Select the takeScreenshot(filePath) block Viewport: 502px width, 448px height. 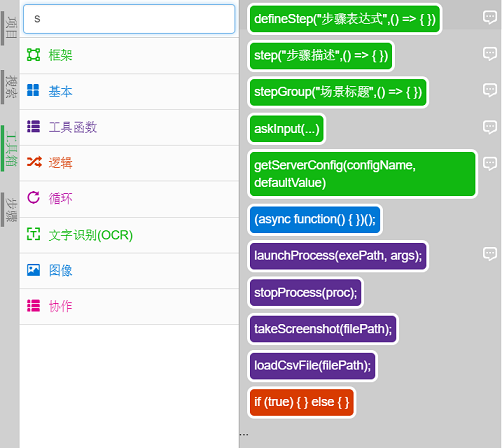point(323,329)
